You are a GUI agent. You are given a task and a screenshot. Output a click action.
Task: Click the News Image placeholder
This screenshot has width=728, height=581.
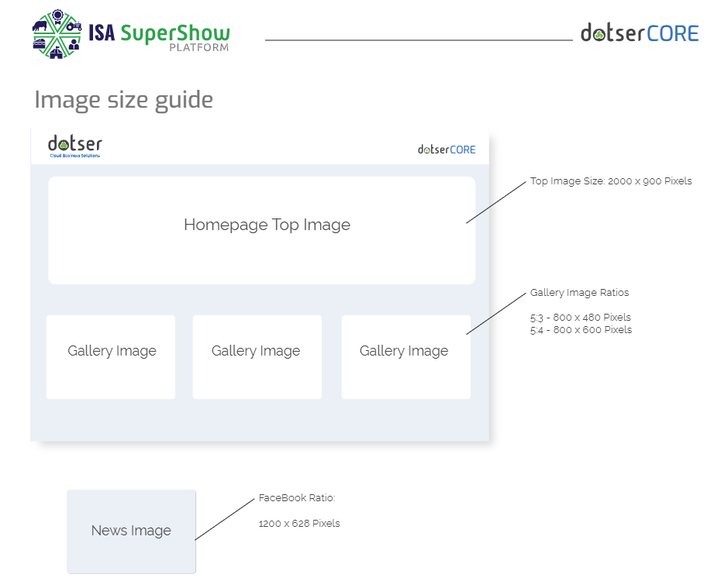(131, 531)
